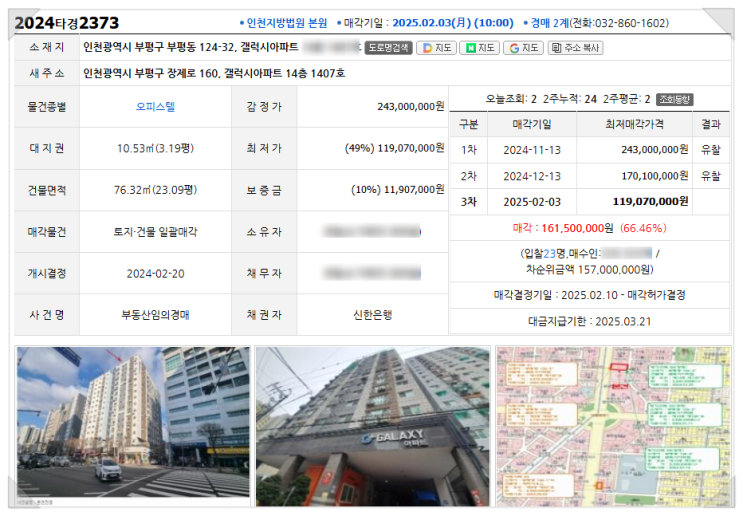Select the 유찰 result in the 2차 row

click(x=710, y=176)
